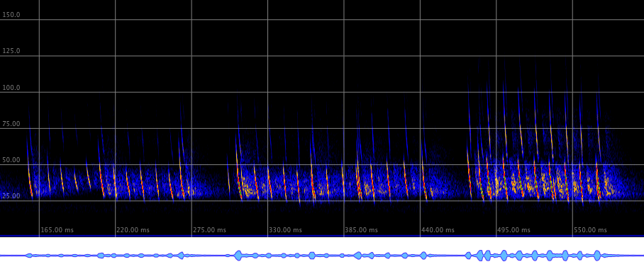Select the 495.00 ms time marker
The height and width of the screenshot is (274, 644).
coord(513,230)
